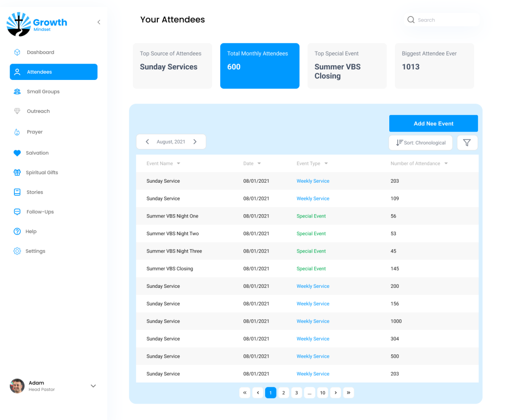Open Spiritual Gifts via gift box icon
The image size is (505, 420).
17,173
